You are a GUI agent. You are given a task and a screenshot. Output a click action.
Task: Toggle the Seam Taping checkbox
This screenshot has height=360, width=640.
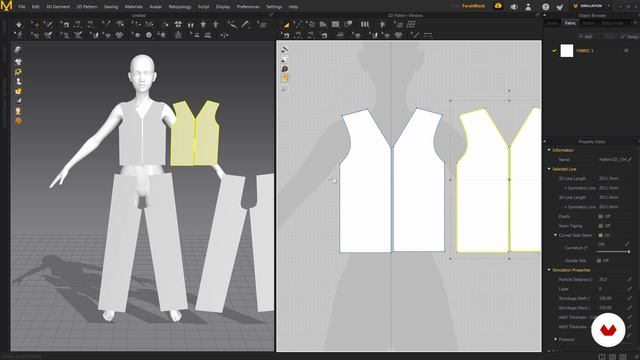600,226
